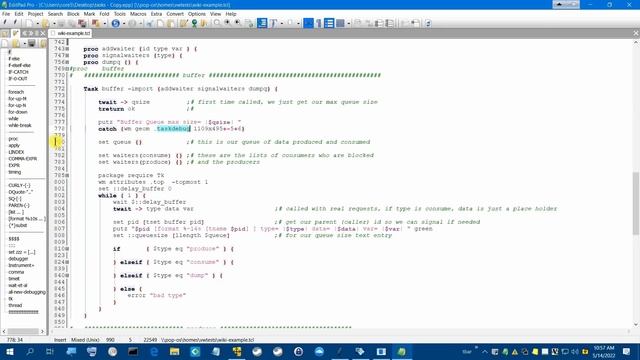This screenshot has width=640, height=360.
Task: Click the blue round web/browser icon in toolbar
Action: 116,23
